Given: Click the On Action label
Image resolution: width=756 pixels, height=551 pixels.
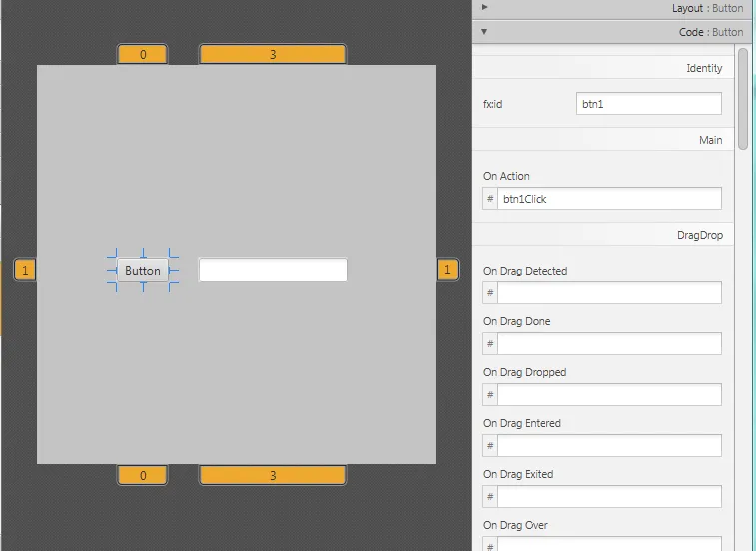Looking at the screenshot, I should tap(506, 176).
